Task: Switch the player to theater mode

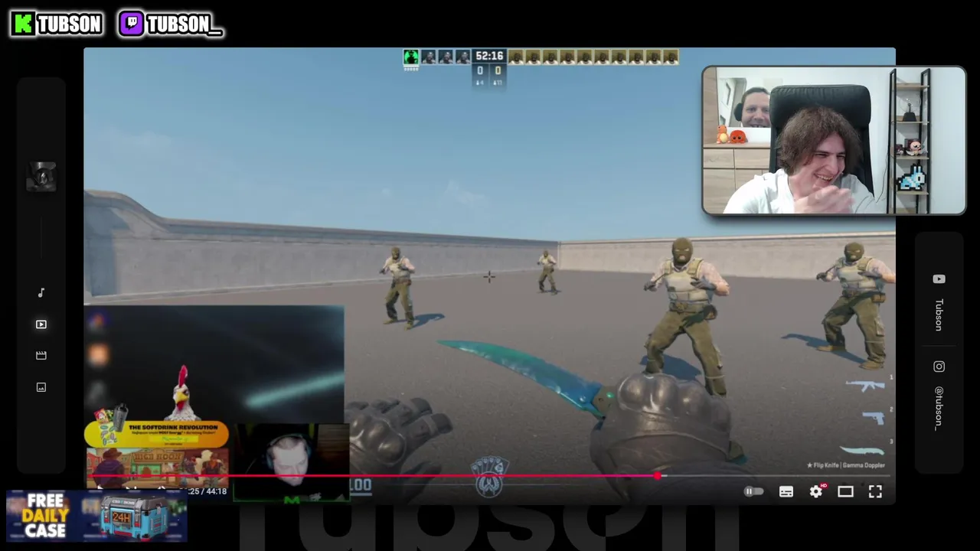Action: (x=845, y=491)
